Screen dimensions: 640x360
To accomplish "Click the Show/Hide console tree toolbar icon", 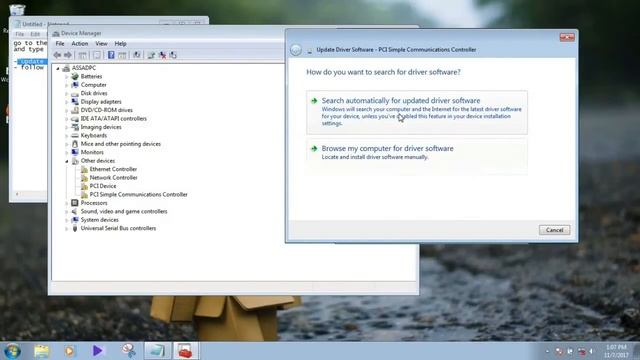I will 82,55.
